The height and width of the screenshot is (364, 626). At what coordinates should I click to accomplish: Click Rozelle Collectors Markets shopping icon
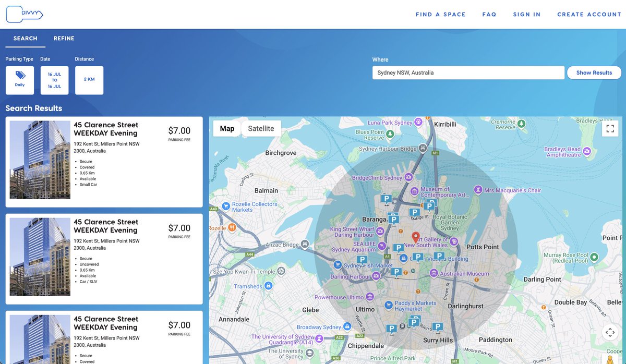pos(226,207)
